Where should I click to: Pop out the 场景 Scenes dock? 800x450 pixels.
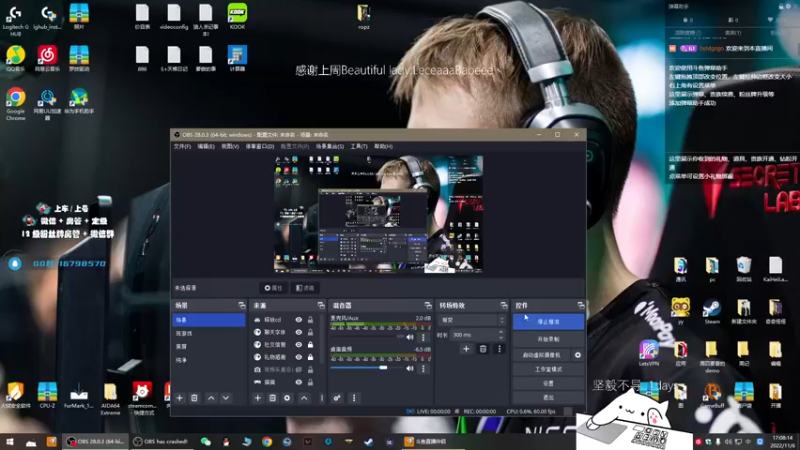[x=242, y=305]
